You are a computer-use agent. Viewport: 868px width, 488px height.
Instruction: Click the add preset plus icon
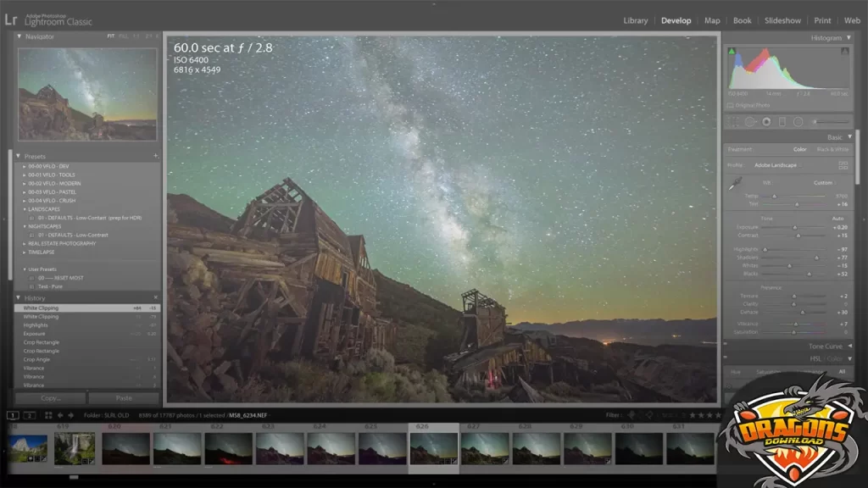tap(156, 157)
